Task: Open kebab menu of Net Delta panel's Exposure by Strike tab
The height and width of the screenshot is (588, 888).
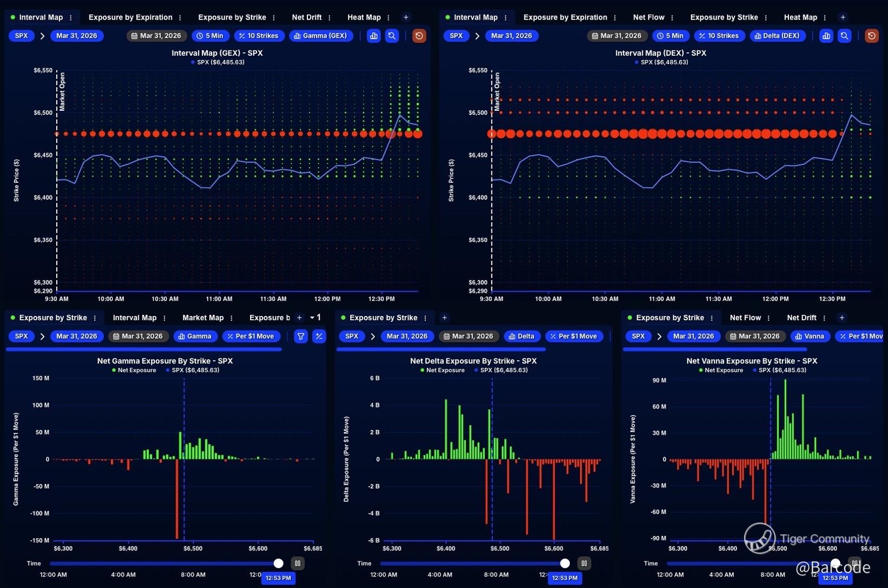Action: pyautogui.click(x=425, y=318)
